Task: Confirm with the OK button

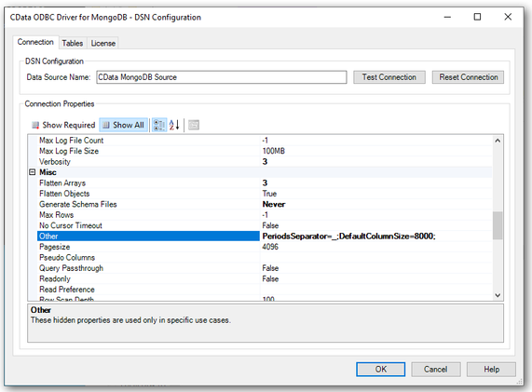Action: click(381, 370)
